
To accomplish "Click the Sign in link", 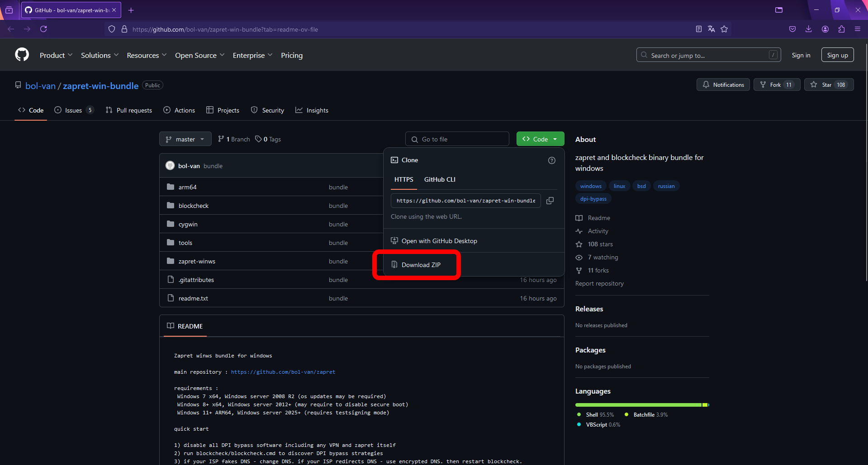I will coord(801,55).
